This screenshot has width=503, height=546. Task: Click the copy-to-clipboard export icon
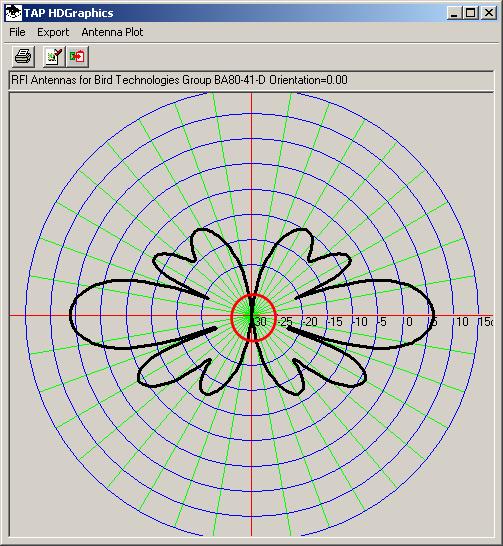(x=77, y=56)
